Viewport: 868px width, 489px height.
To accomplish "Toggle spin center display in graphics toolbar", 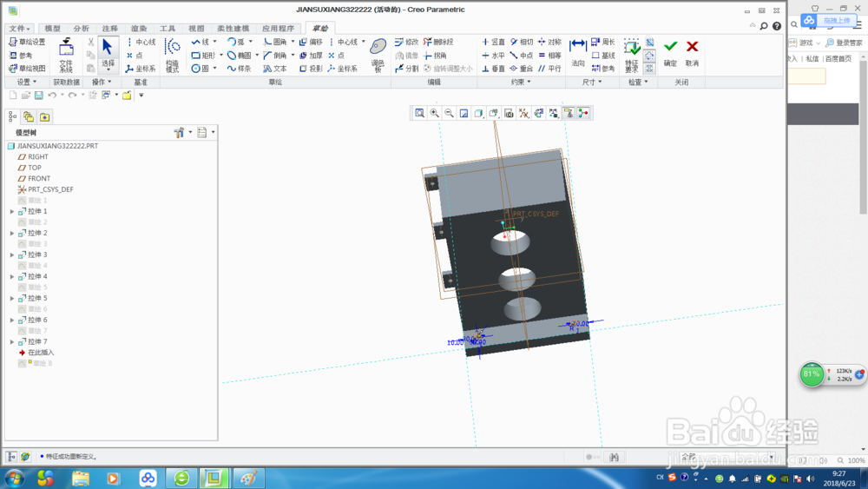I will click(583, 114).
